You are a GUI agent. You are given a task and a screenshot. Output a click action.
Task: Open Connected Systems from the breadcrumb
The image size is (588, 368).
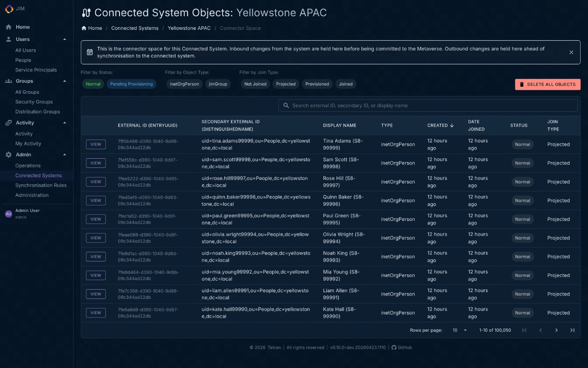(x=135, y=28)
